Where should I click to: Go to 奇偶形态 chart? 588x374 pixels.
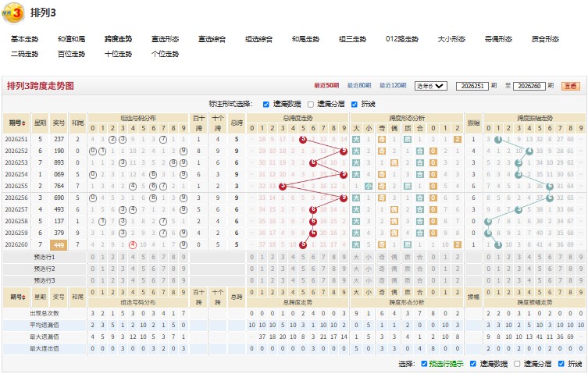pos(498,39)
